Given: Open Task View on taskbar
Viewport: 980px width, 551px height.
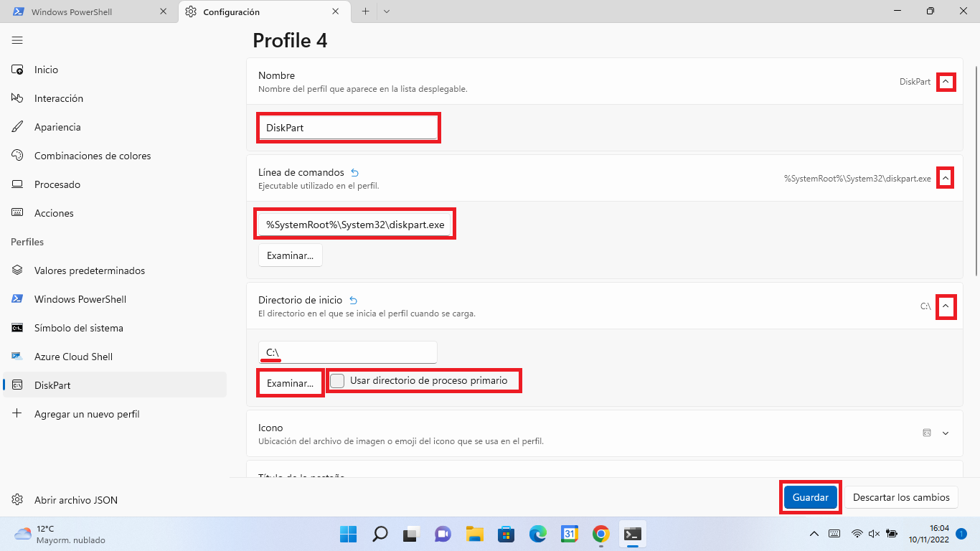Looking at the screenshot, I should 411,534.
